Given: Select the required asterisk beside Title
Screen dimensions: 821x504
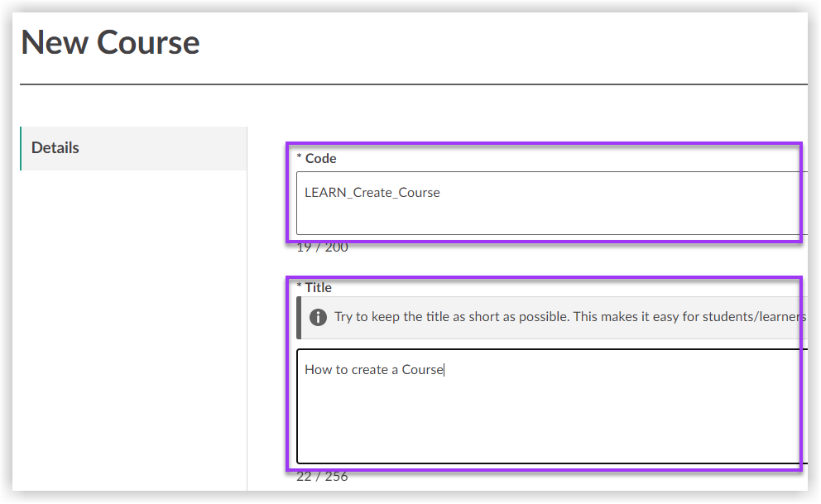Looking at the screenshot, I should click(x=298, y=287).
